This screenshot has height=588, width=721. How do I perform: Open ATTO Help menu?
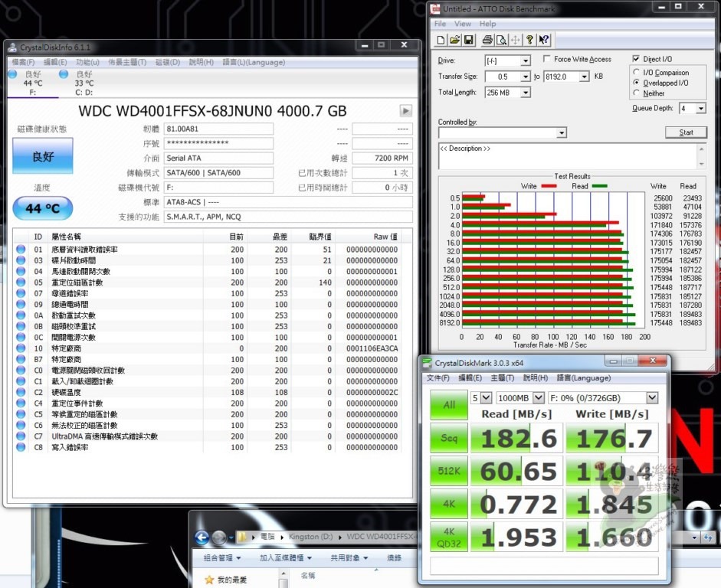487,24
